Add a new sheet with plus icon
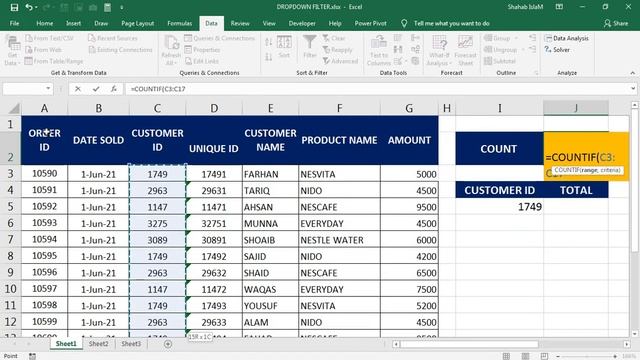 pos(168,344)
